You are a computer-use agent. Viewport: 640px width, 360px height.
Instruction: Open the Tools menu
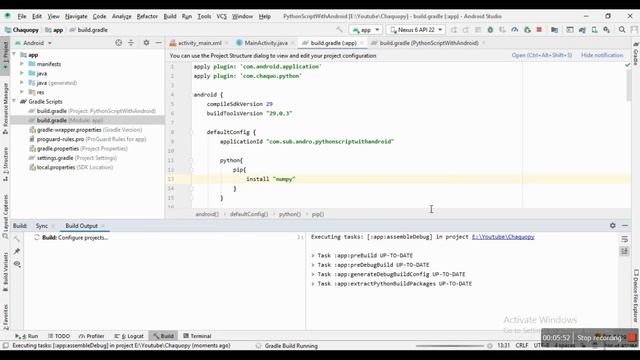[204, 16]
